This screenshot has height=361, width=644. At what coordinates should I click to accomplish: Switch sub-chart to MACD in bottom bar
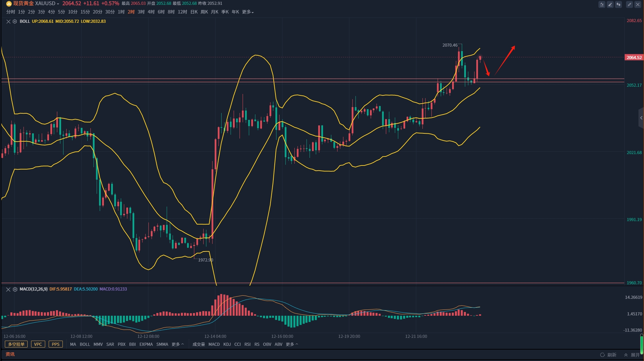click(x=214, y=344)
